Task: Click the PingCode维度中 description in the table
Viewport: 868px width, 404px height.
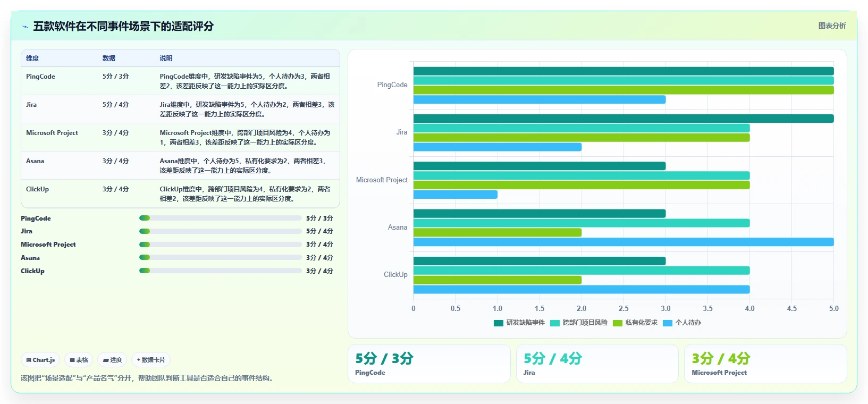Action: coord(245,81)
